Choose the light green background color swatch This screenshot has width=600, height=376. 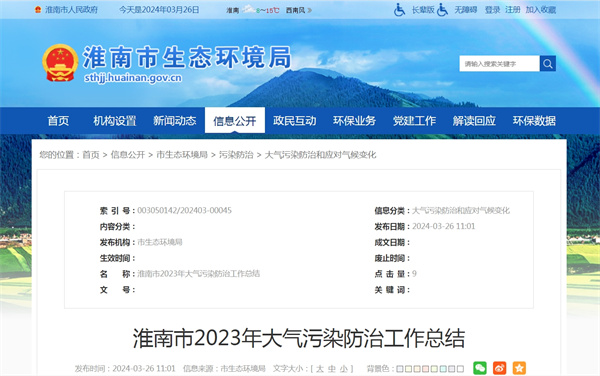[434, 369]
